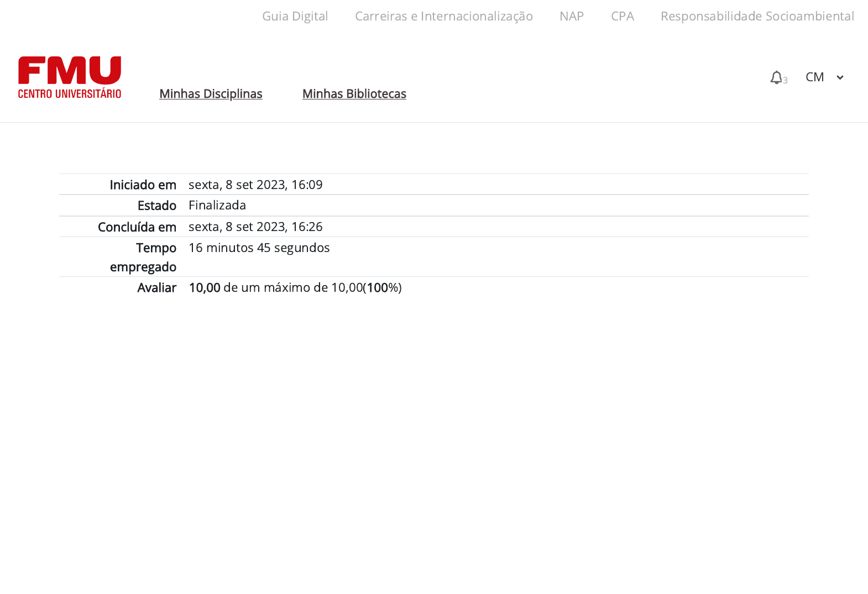The image size is (868, 594).
Task: Click the 16 minutos 45 segundos duration
Action: (x=259, y=248)
